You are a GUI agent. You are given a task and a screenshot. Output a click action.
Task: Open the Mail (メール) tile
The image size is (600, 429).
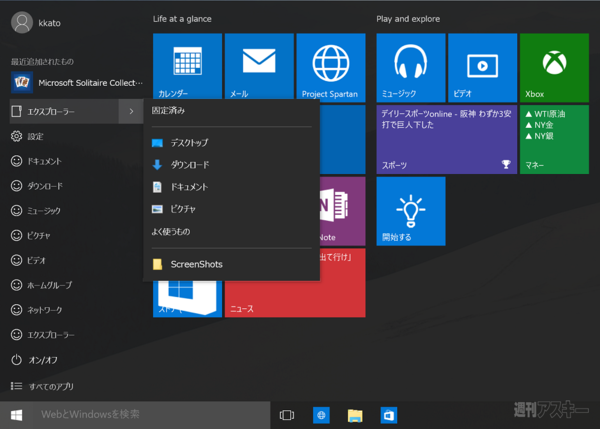pyautogui.click(x=259, y=66)
